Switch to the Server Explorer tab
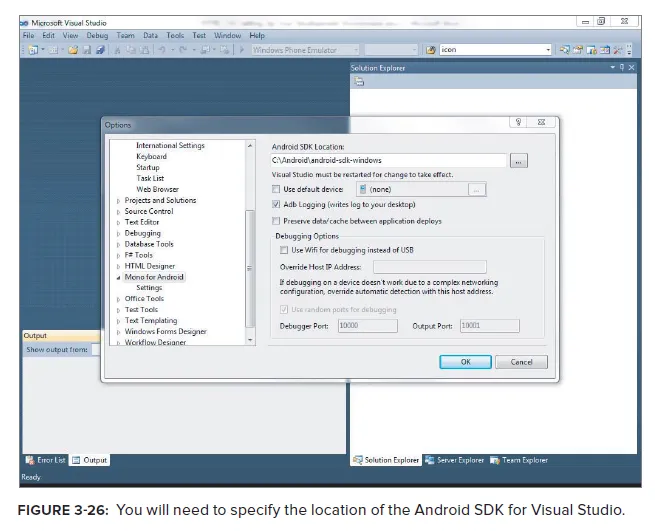Viewport: 655px width, 531px height. pos(454,460)
